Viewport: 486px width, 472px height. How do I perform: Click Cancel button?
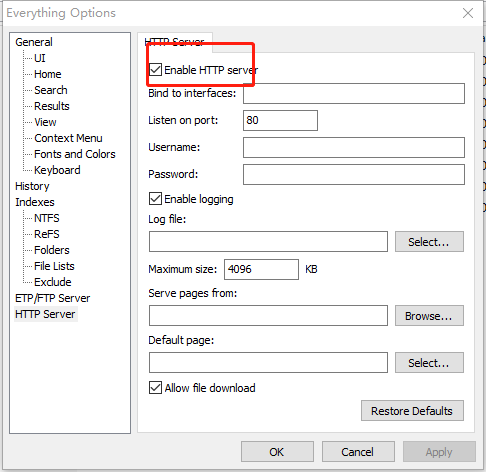point(358,452)
